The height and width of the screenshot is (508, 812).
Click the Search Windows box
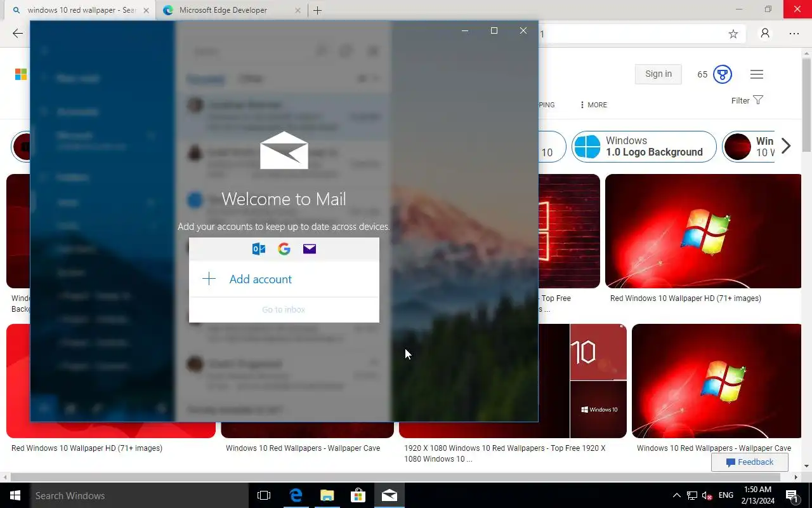pos(140,495)
